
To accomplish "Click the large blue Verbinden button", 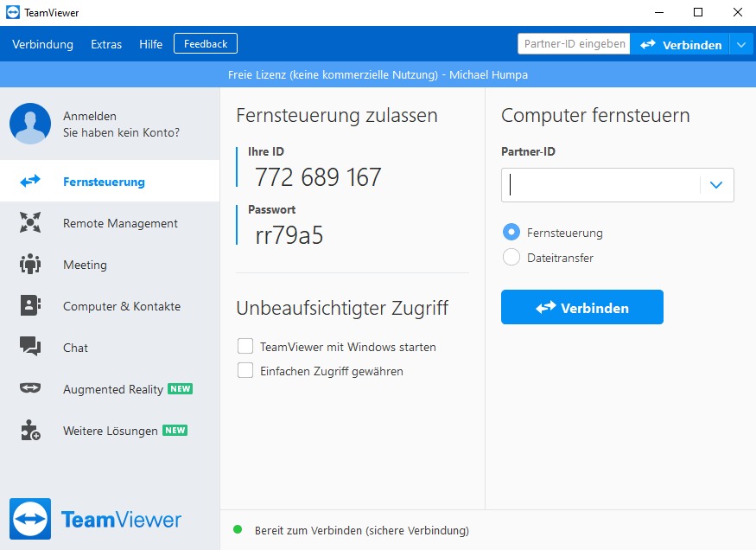I will point(582,307).
